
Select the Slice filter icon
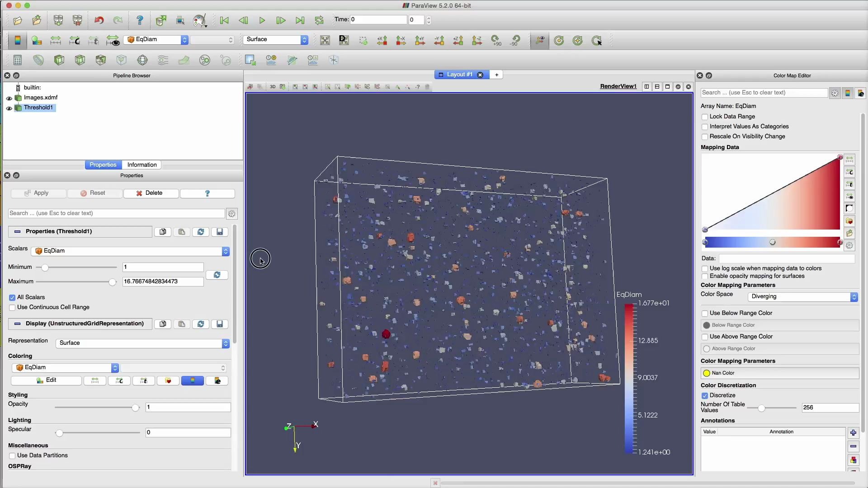coord(80,60)
